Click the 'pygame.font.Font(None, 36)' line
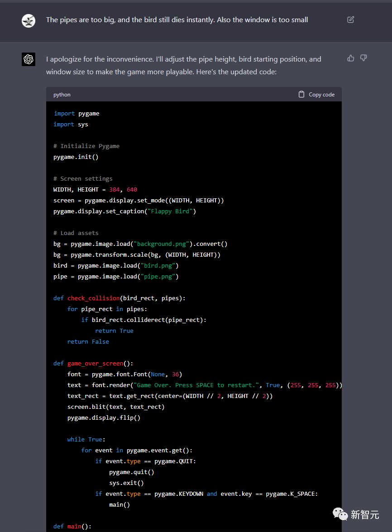The width and height of the screenshot is (392, 532). [x=125, y=374]
